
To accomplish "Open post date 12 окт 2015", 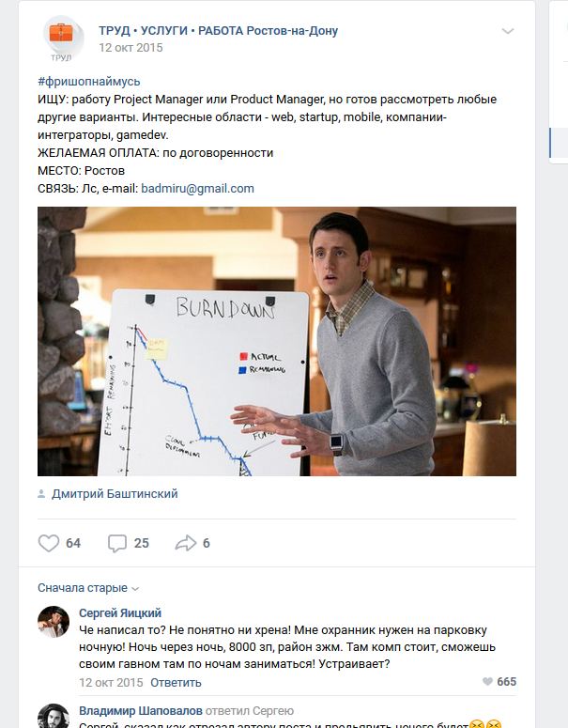I will click(x=130, y=47).
